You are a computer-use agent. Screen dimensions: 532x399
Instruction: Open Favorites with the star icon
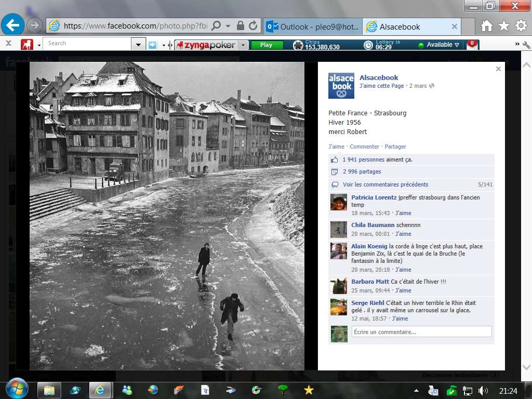[x=503, y=26]
